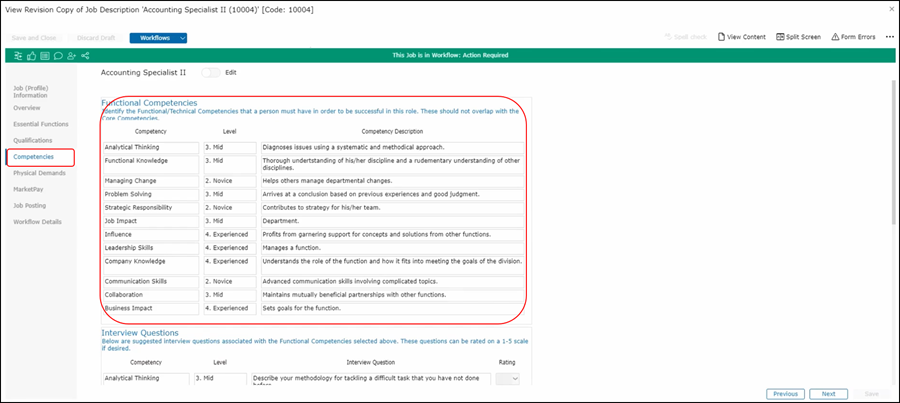The width and height of the screenshot is (900, 403).
Task: Open the Job Posting section
Action: point(30,205)
